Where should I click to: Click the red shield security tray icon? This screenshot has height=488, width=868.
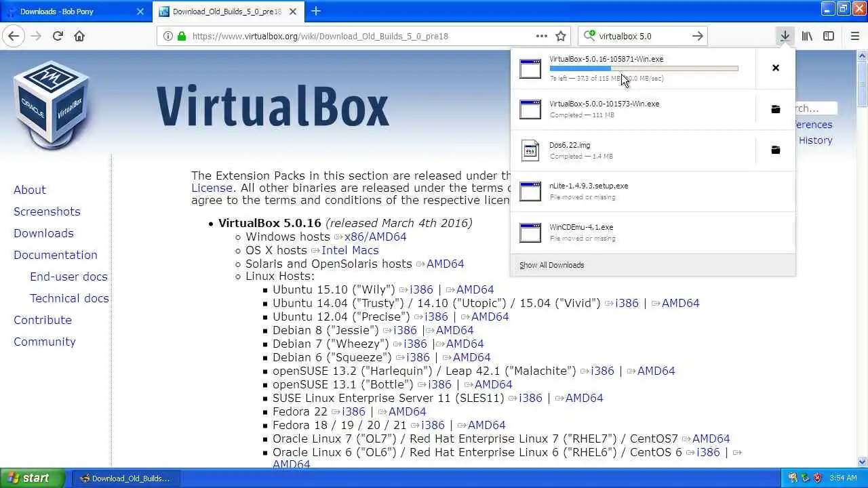pos(816,478)
